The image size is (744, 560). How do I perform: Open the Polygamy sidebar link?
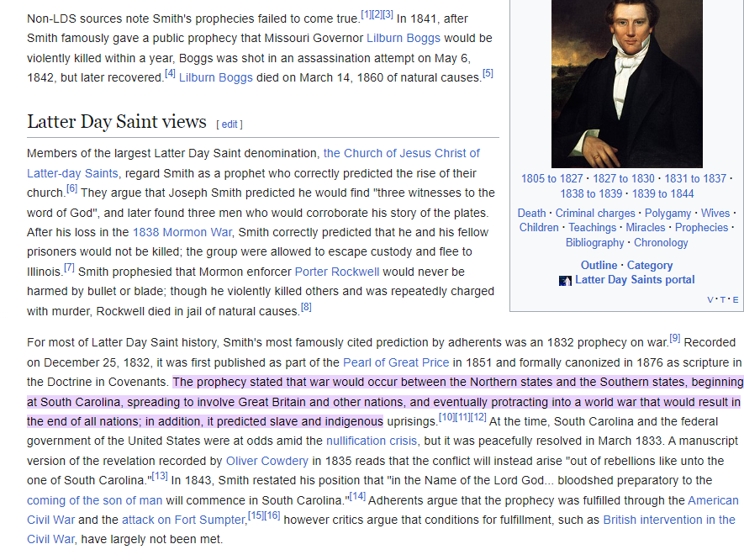click(x=667, y=213)
